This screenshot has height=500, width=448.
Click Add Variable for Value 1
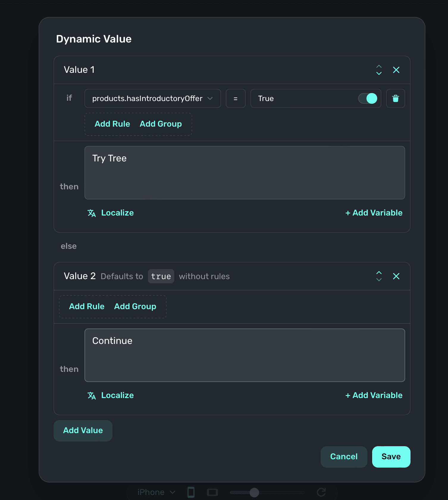pyautogui.click(x=374, y=213)
